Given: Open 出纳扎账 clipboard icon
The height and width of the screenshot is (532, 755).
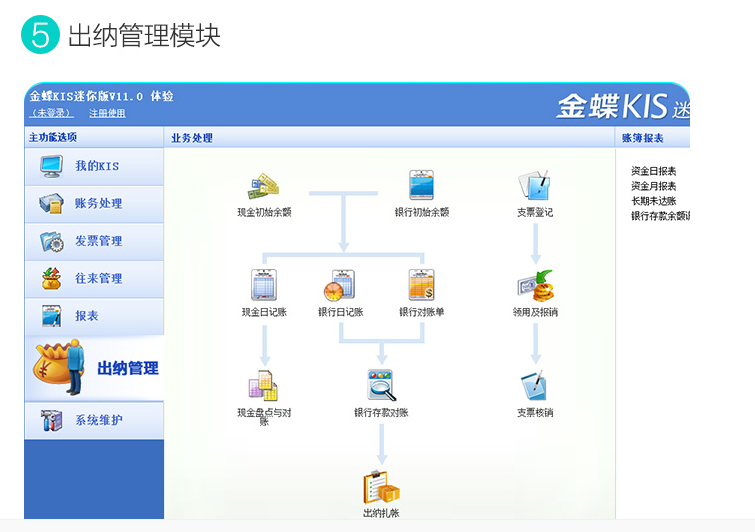Looking at the screenshot, I should pos(381,487).
